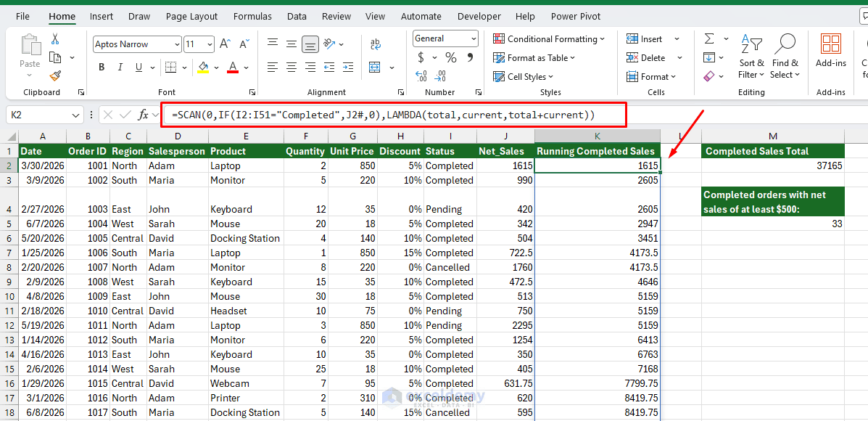868x421 pixels.
Task: Switch to the Power Pivot tab
Action: pos(576,16)
